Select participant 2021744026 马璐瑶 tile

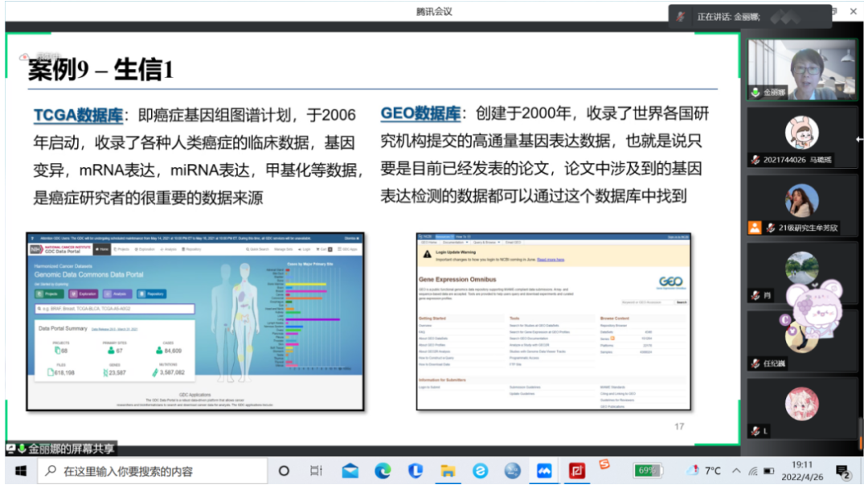802,138
